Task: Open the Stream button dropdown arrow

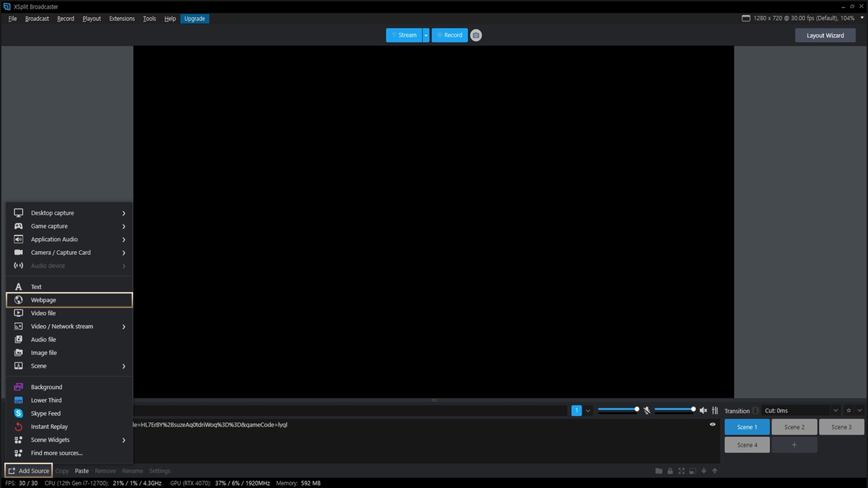Action: [426, 35]
